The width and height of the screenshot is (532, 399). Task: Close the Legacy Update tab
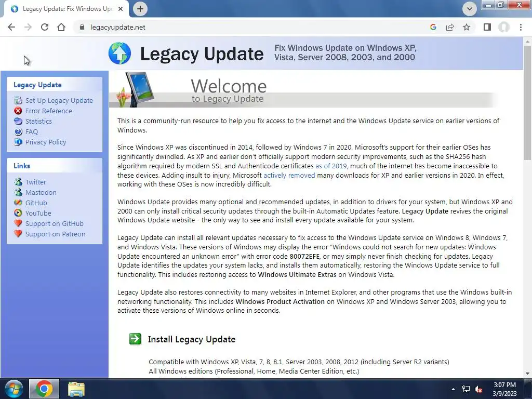click(121, 9)
